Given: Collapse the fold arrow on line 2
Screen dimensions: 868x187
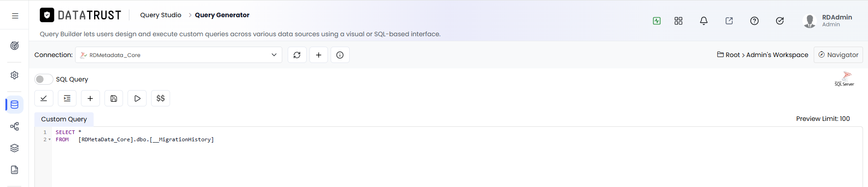Looking at the screenshot, I should click(x=49, y=139).
